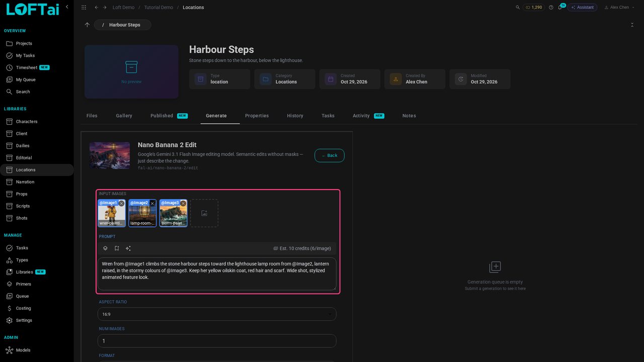Open My Queue in sidebar
Viewport: 644px width, 362px height.
37,79
